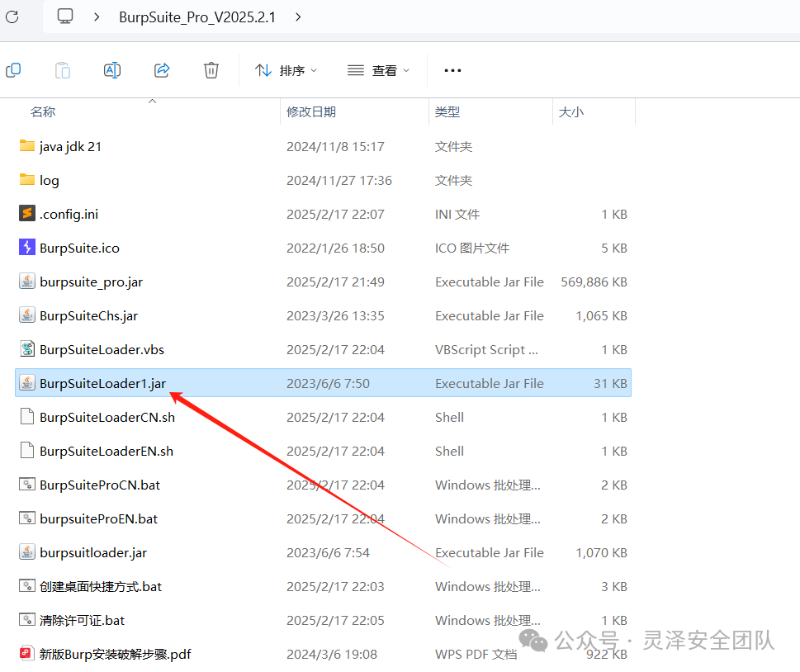Click the date 2023/3/26 13:35
Image resolution: width=800 pixels, height=672 pixels.
click(x=335, y=316)
